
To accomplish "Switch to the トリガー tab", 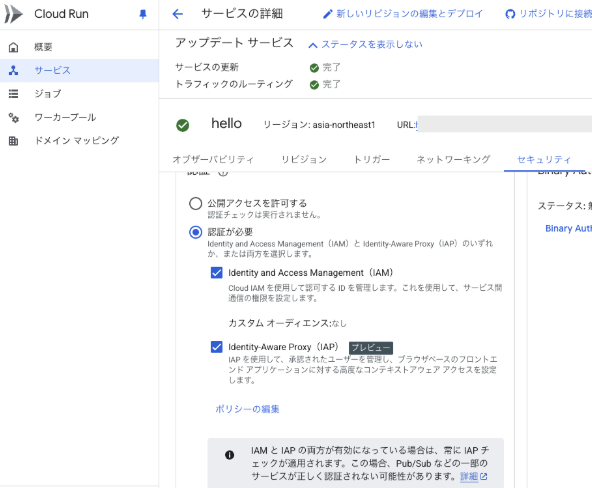I will (372, 160).
